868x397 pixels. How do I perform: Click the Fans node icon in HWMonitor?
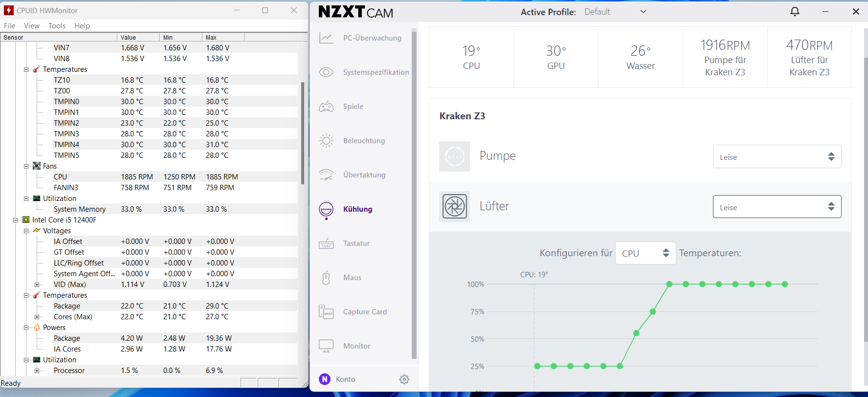pyautogui.click(x=37, y=166)
